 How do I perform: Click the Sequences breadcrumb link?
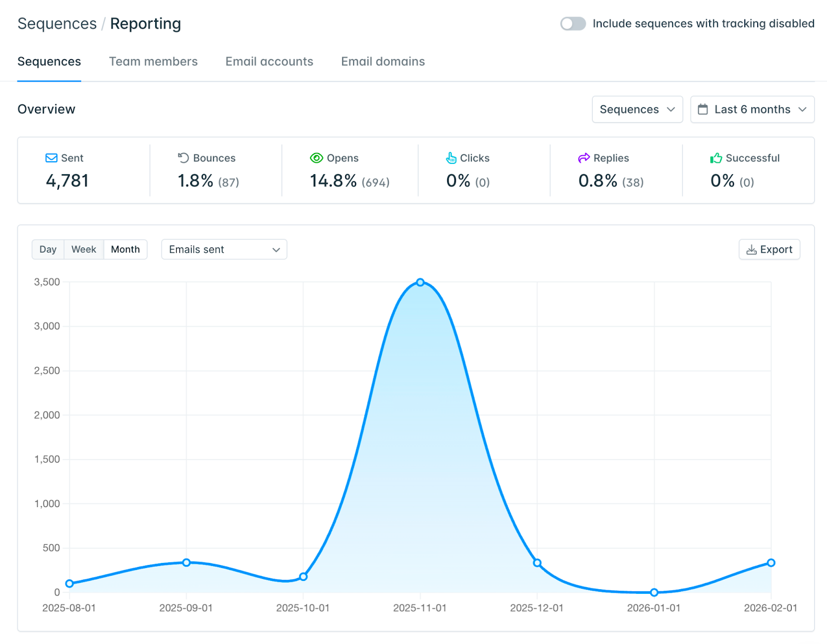[57, 24]
